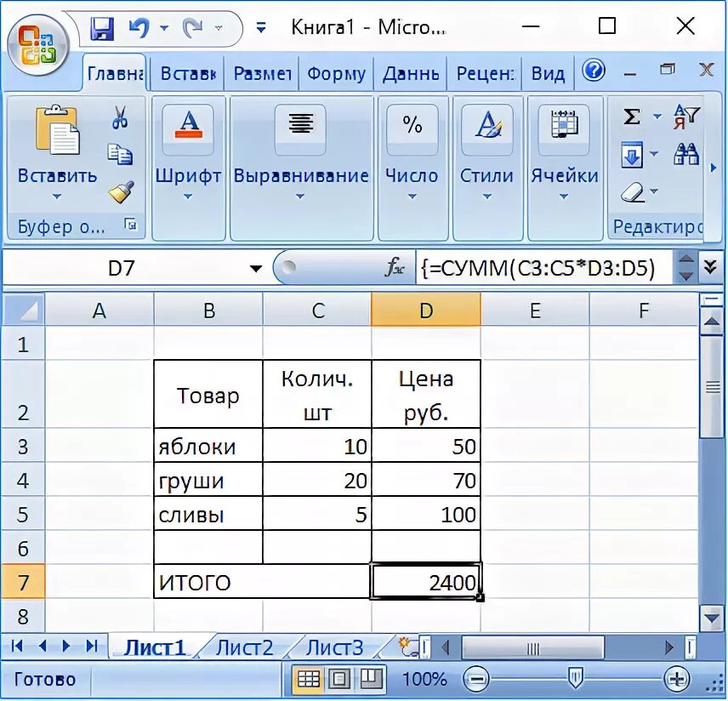Open the Буфер обмена dialog launcher
Viewport: 728px width, 701px height.
[x=131, y=225]
